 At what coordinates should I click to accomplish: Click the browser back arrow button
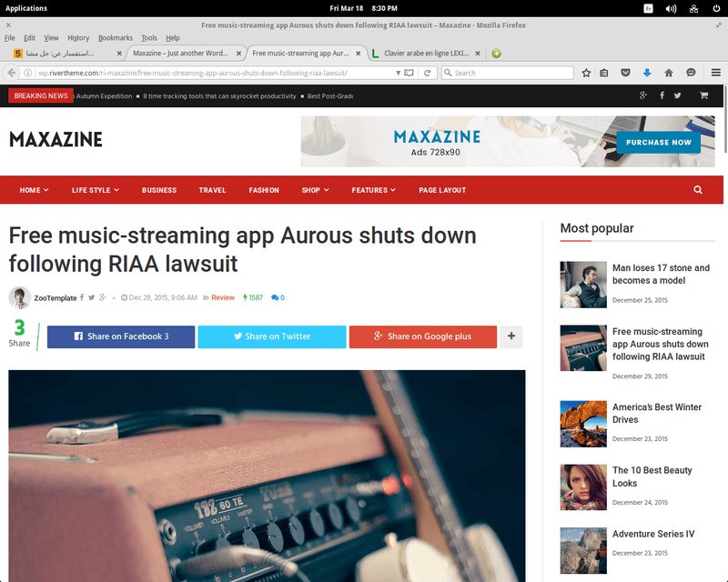[x=12, y=73]
